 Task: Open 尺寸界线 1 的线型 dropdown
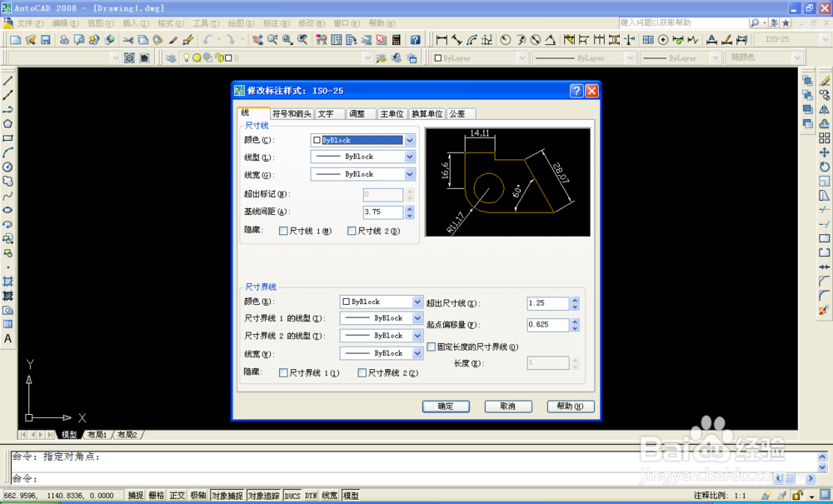coord(382,318)
